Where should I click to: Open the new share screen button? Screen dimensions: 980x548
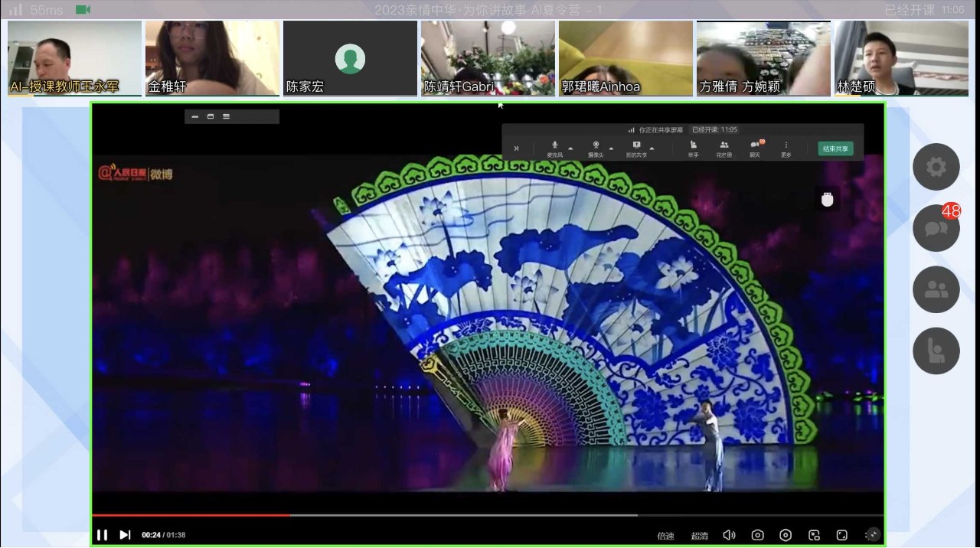point(636,148)
